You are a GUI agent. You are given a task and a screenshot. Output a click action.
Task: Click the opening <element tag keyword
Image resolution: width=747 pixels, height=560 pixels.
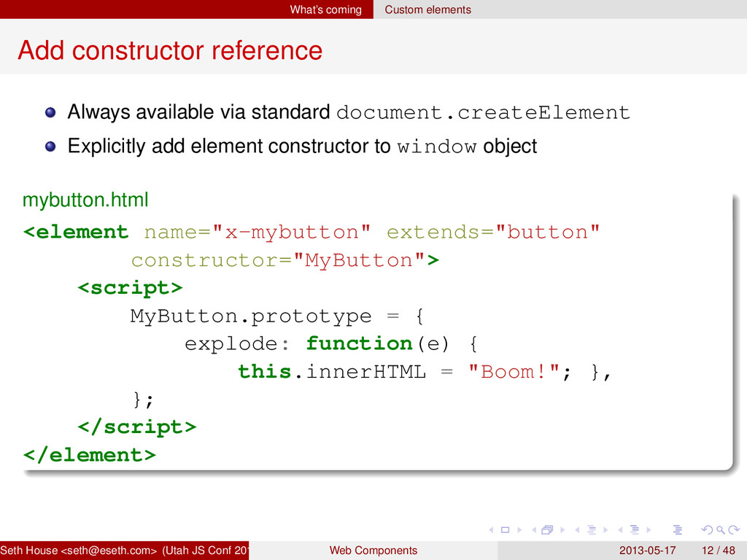(76, 233)
